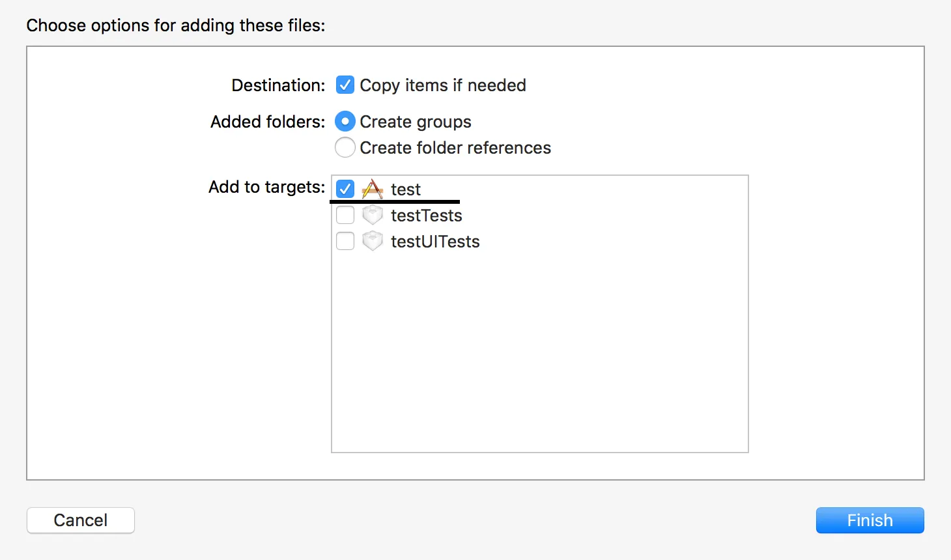Click the Create folder references label text
The image size is (951, 560).
coord(455,148)
